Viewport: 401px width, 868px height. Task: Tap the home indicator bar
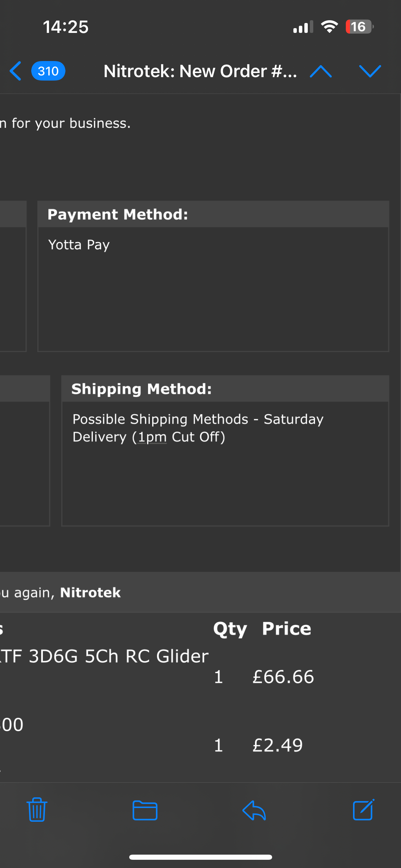200,857
